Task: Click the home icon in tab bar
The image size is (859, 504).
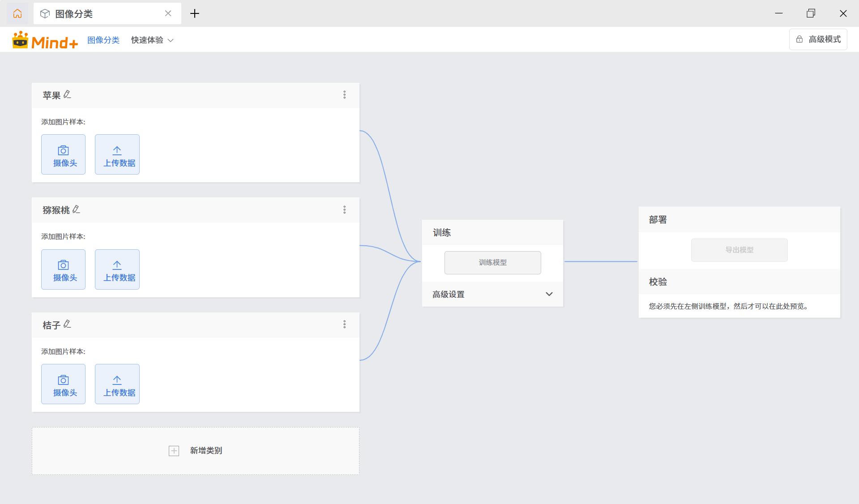Action: [x=17, y=13]
